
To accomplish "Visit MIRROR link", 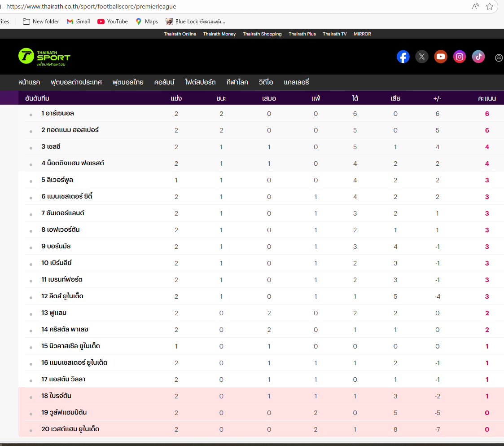I will click(362, 34).
